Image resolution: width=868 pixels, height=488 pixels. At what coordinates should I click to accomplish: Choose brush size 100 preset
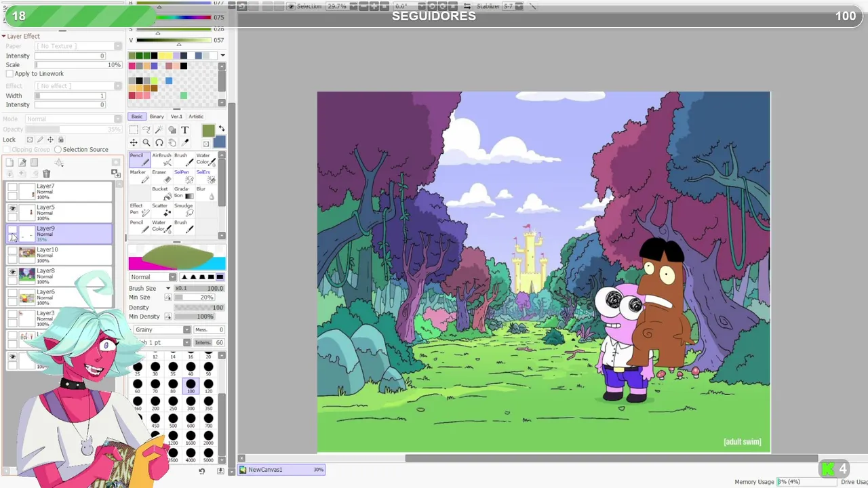(191, 386)
